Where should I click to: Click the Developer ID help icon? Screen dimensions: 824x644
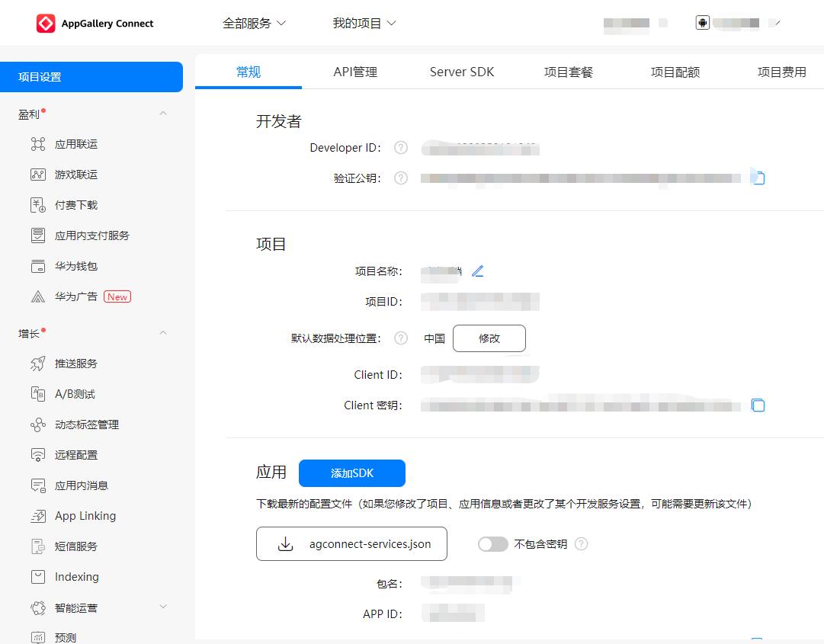[400, 147]
